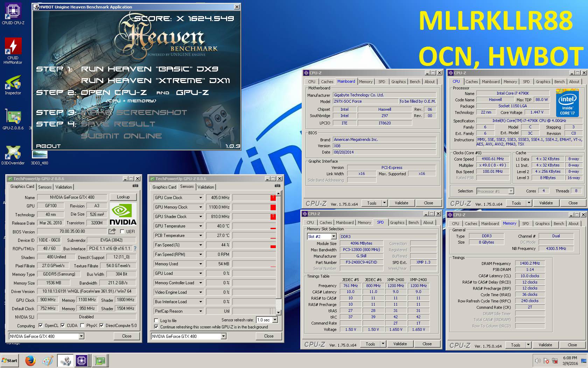588x368 pixels.
Task: Enable the Log to file checkbox
Action: pyautogui.click(x=156, y=320)
